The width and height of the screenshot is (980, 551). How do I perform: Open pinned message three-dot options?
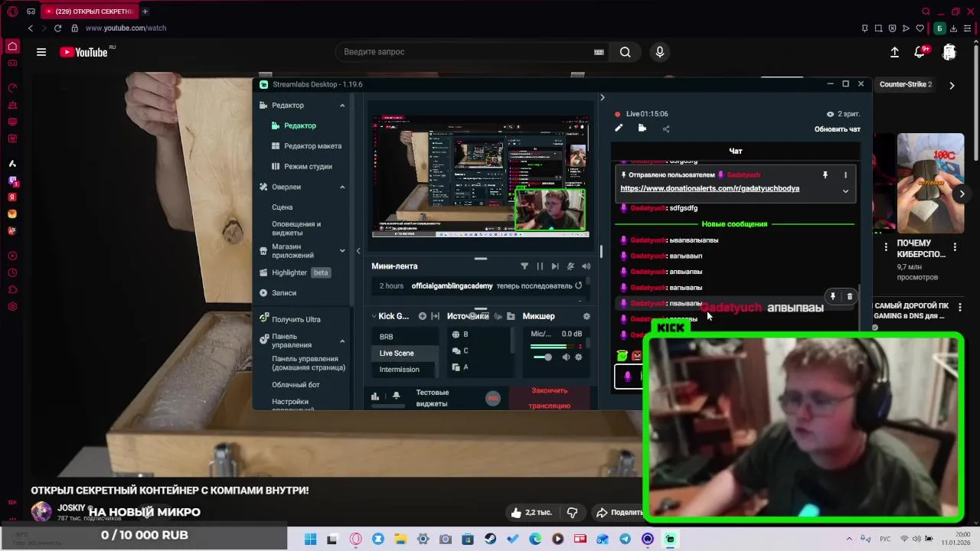pyautogui.click(x=845, y=175)
